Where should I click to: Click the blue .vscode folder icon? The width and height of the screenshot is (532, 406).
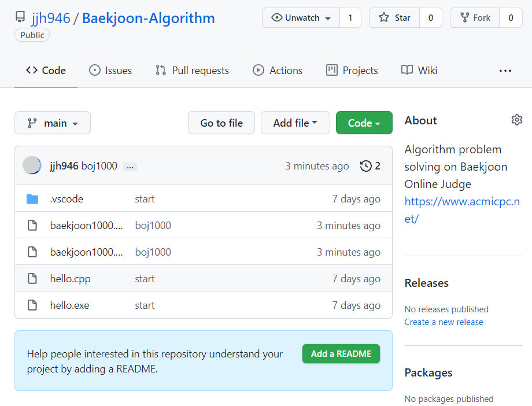[x=32, y=199]
